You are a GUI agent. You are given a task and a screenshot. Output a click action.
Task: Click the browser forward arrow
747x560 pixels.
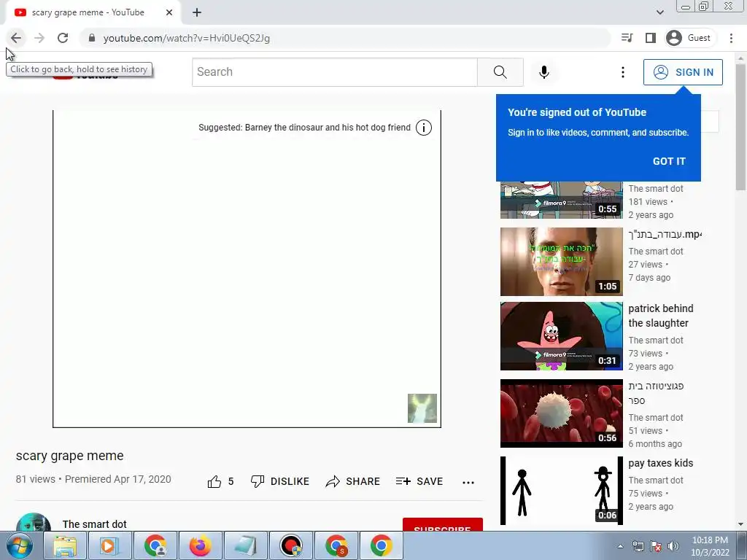pos(39,38)
